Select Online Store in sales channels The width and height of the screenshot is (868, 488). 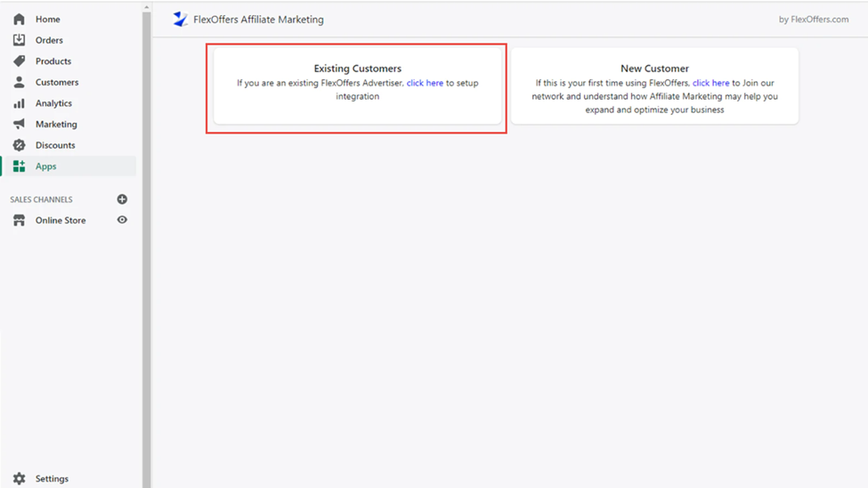click(61, 220)
